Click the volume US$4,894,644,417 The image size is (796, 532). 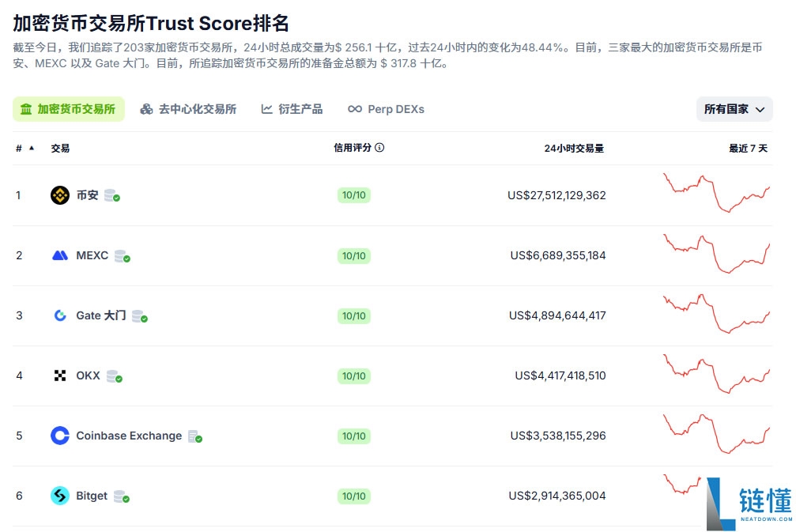[x=557, y=315]
